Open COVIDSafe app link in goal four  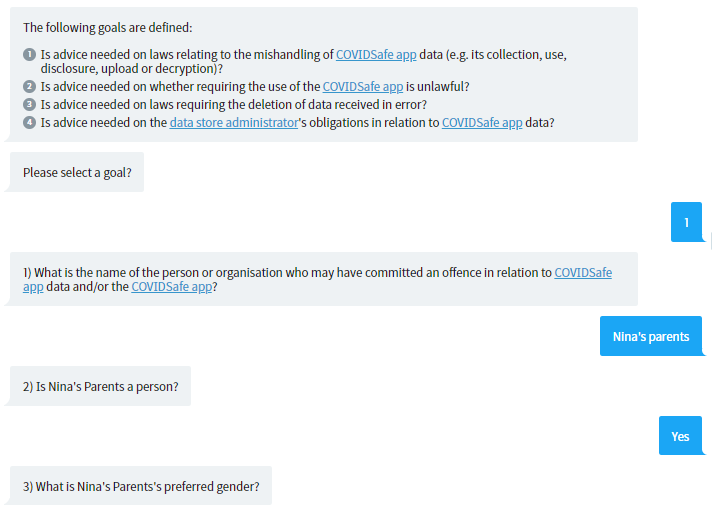[482, 123]
